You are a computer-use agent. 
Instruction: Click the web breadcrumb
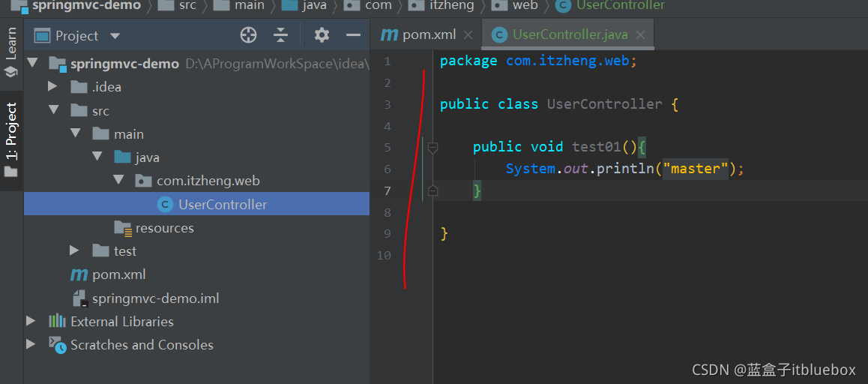[x=525, y=5]
